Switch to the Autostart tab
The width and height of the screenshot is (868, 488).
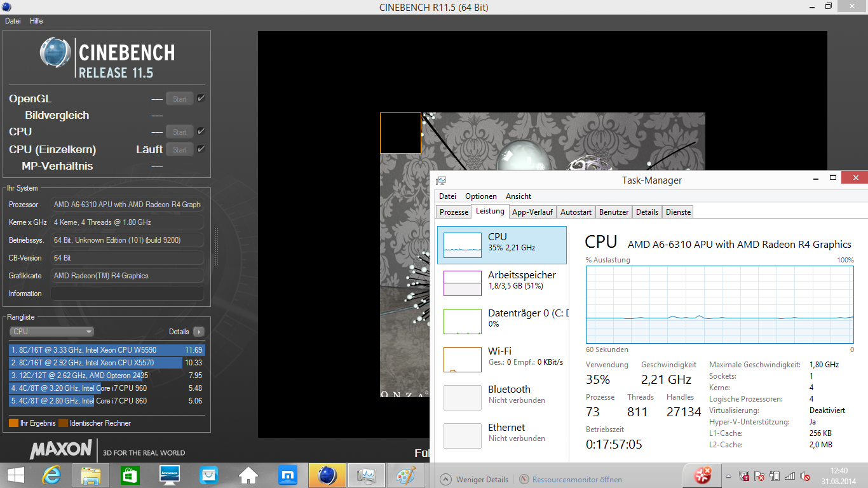pos(576,212)
